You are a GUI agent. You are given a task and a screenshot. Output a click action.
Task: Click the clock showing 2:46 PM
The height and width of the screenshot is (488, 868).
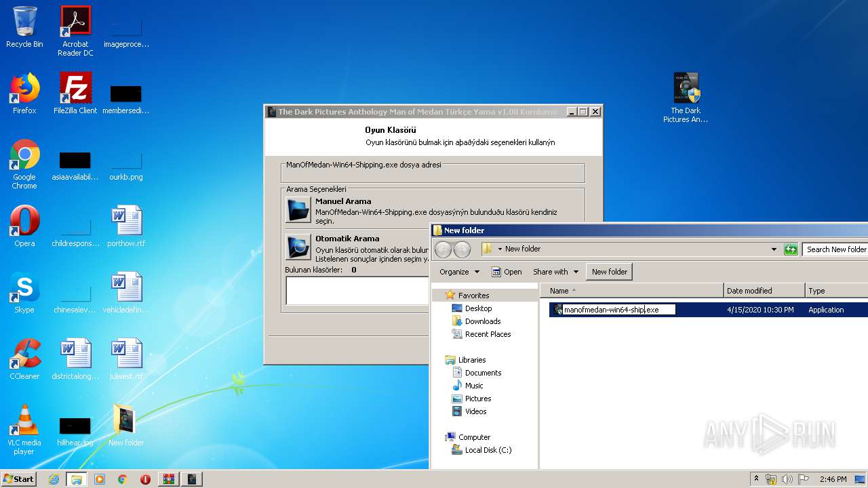pos(833,479)
